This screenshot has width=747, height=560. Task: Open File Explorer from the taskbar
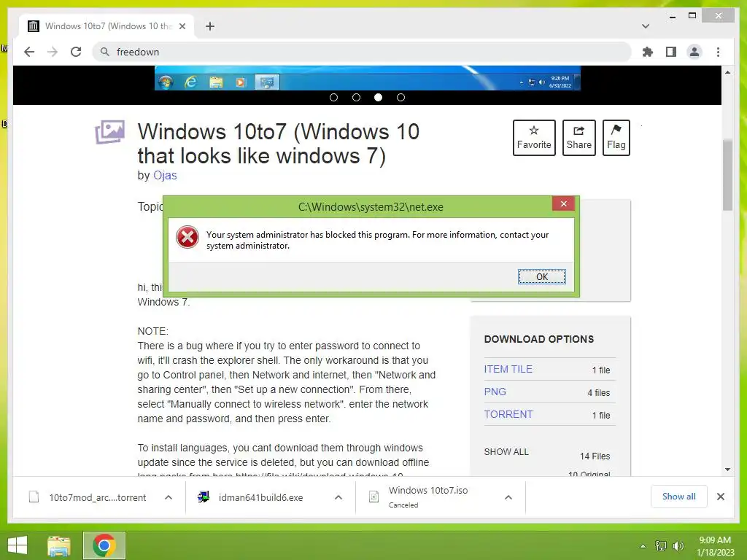coord(59,545)
